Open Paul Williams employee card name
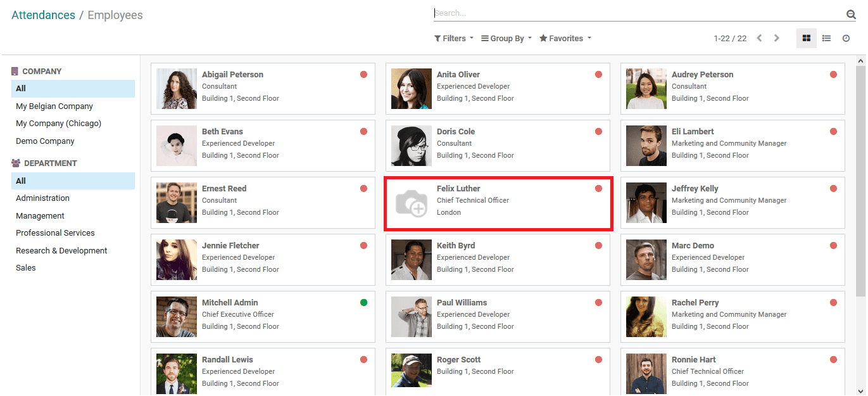 pyautogui.click(x=462, y=303)
